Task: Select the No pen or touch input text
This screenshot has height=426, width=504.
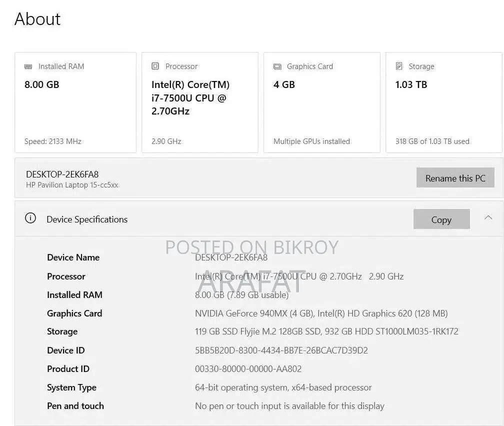Action: point(289,406)
